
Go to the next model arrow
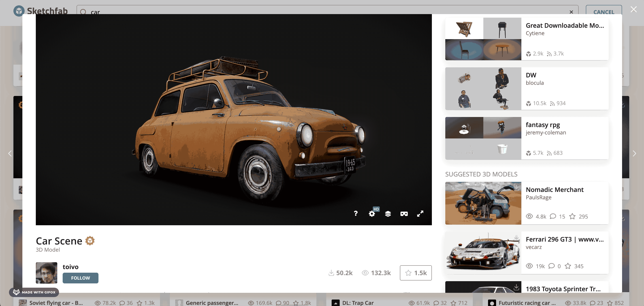point(634,153)
